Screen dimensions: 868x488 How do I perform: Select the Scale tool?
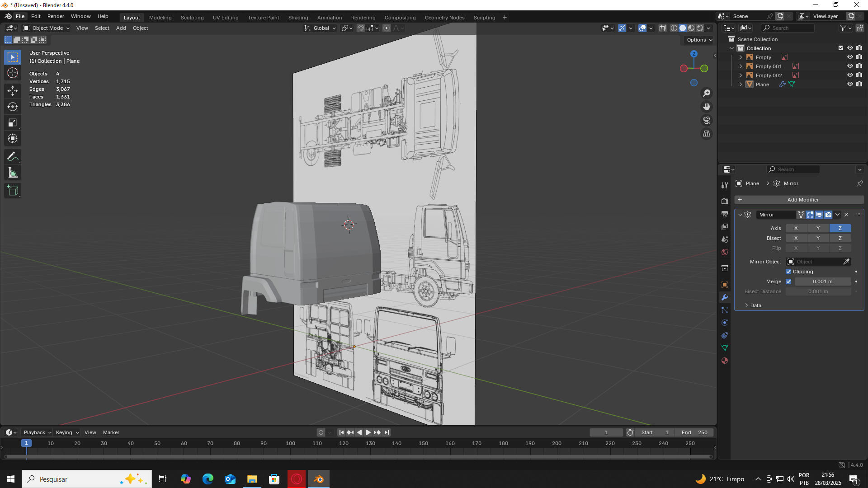coord(13,123)
